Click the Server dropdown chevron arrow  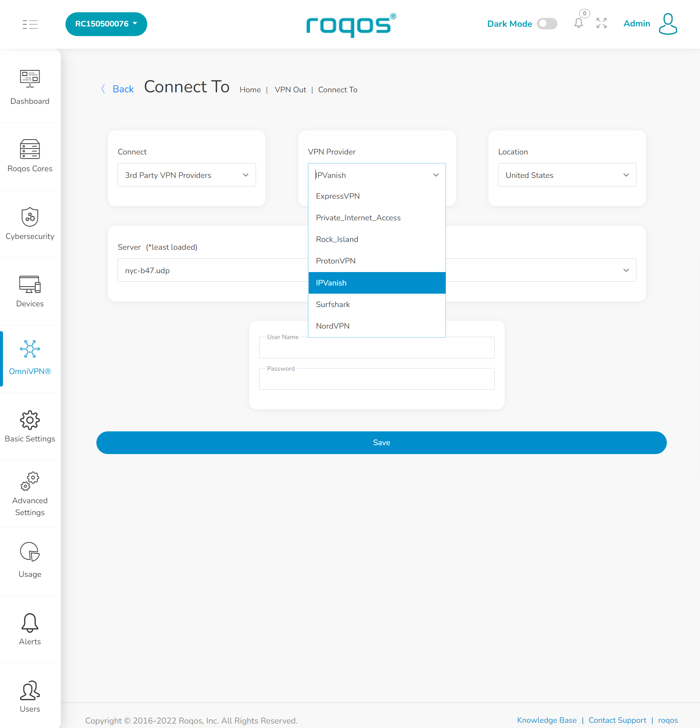[626, 270]
